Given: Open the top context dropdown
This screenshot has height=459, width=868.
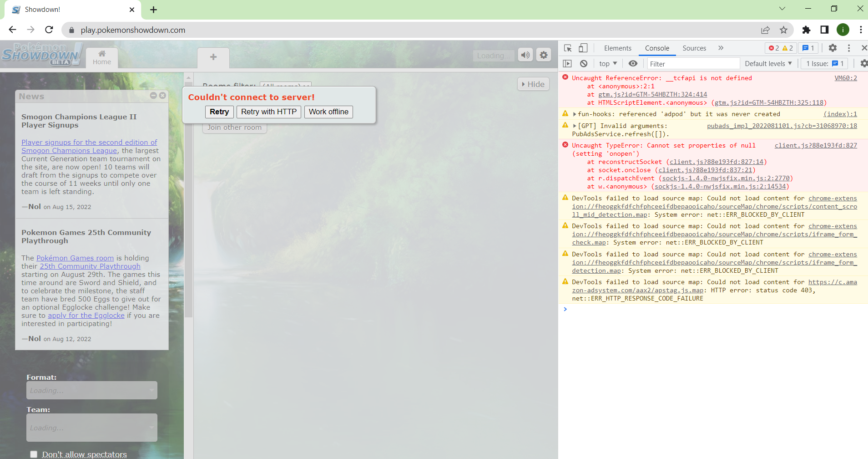Looking at the screenshot, I should (x=608, y=64).
